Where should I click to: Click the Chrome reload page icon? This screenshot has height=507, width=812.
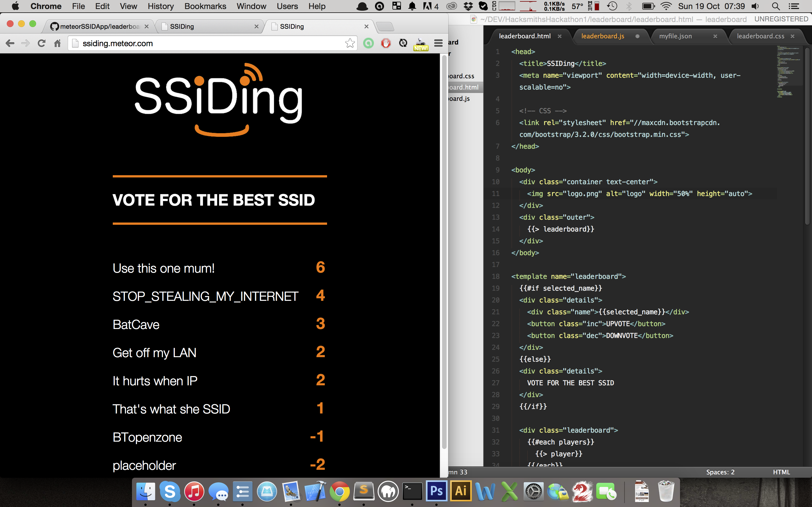point(42,43)
